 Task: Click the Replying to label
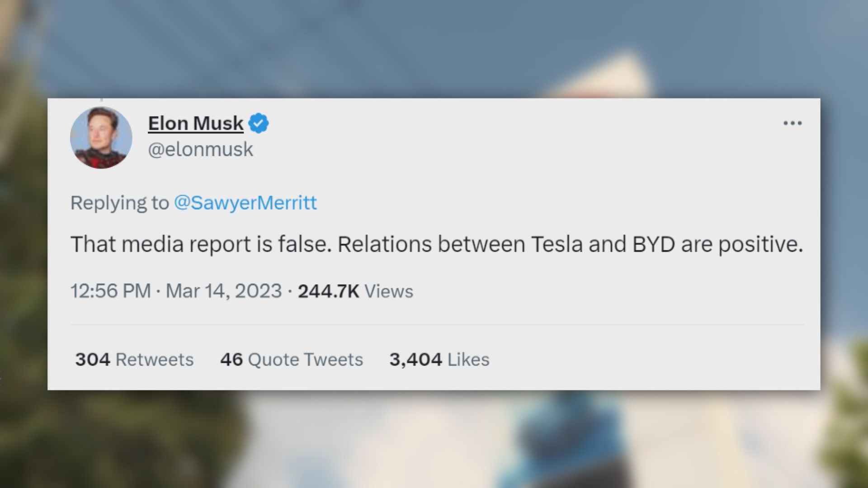[119, 203]
